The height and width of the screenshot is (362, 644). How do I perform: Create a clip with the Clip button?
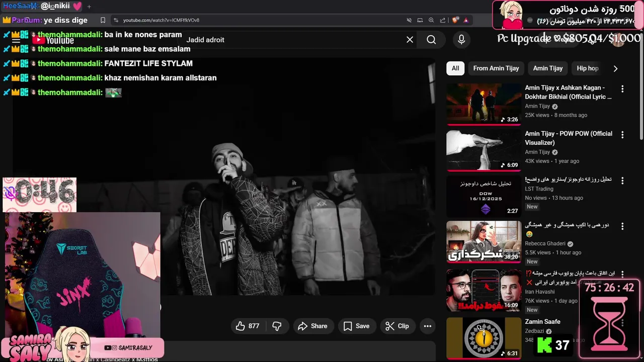397,326
